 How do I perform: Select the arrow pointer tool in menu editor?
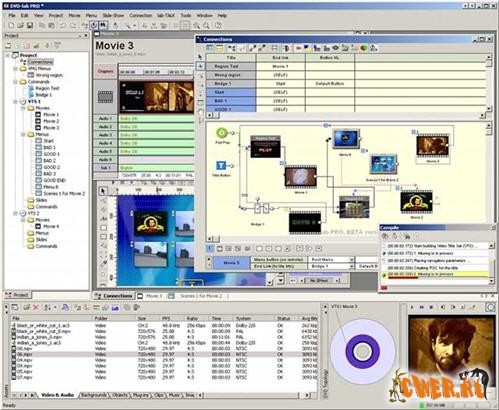(103, 191)
